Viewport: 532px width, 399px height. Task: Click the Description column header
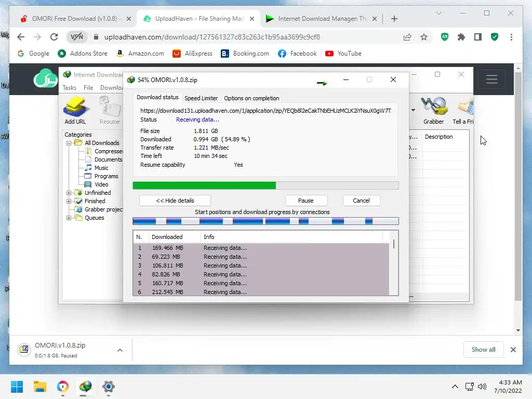[438, 137]
